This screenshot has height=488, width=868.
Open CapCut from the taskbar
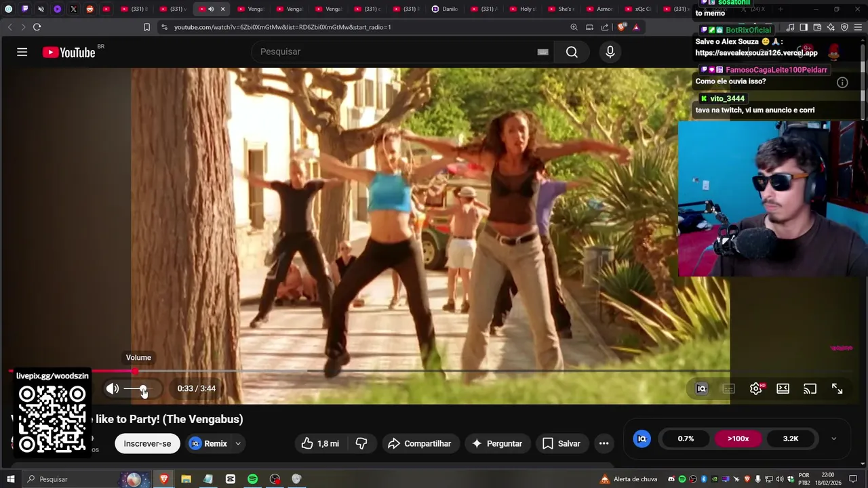coord(230,479)
